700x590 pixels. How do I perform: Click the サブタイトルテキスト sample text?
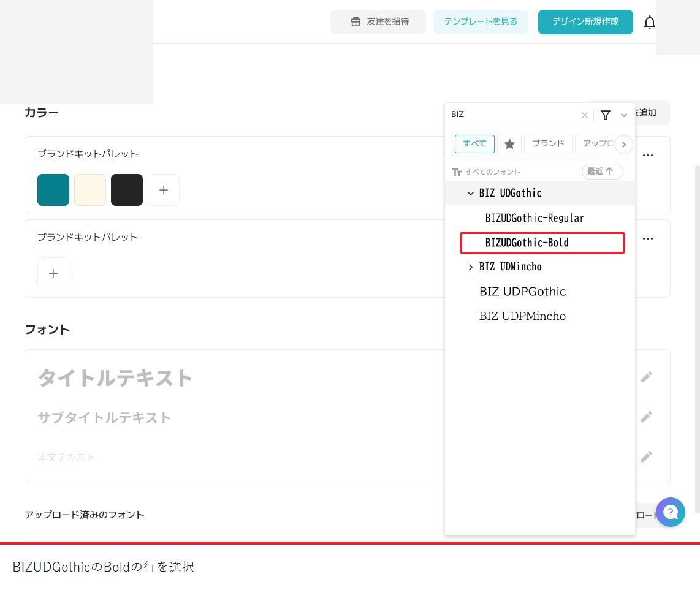104,418
